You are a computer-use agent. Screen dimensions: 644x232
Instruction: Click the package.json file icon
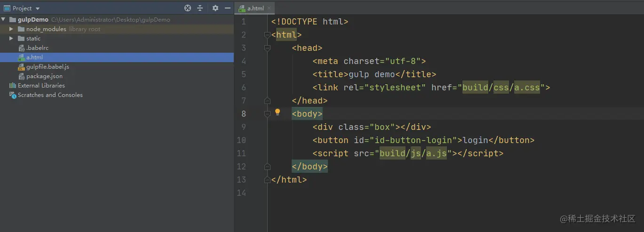pyautogui.click(x=22, y=76)
